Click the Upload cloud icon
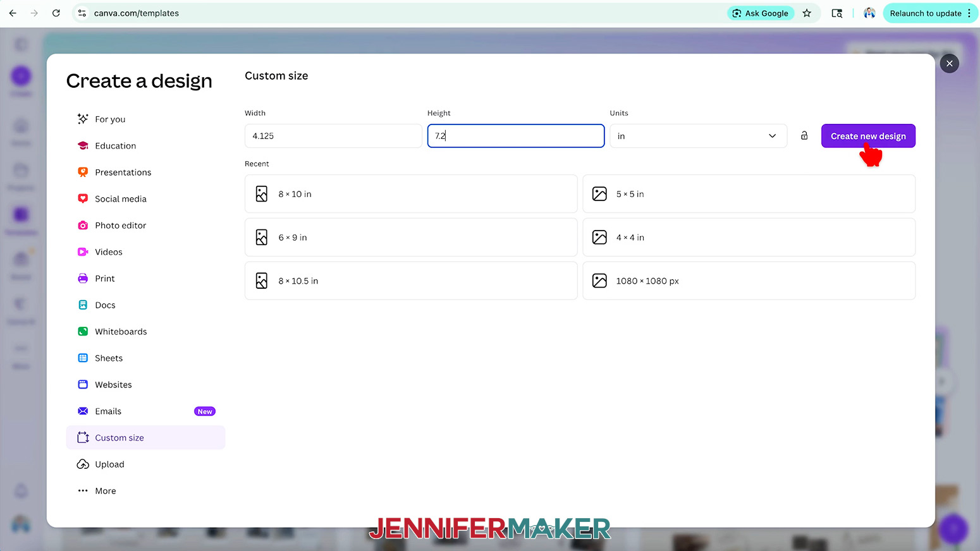 click(x=83, y=464)
